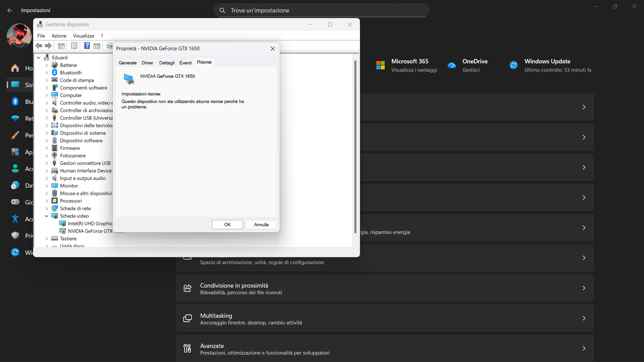Open the Windows Update refresh icon

pos(514,65)
